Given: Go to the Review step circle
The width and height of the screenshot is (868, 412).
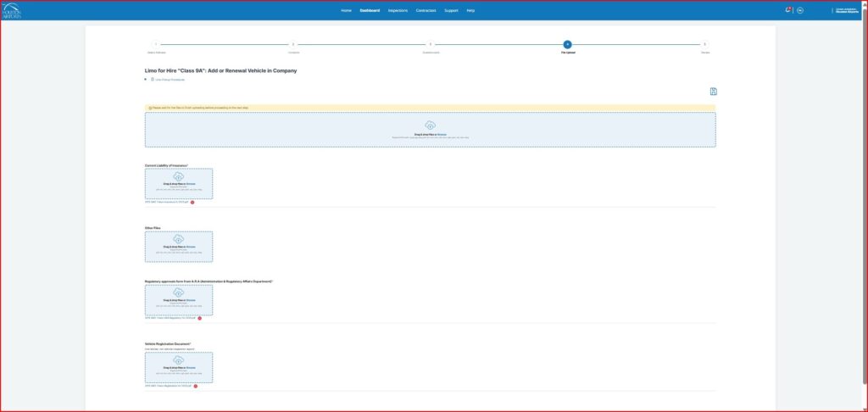Looking at the screenshot, I should [x=704, y=44].
